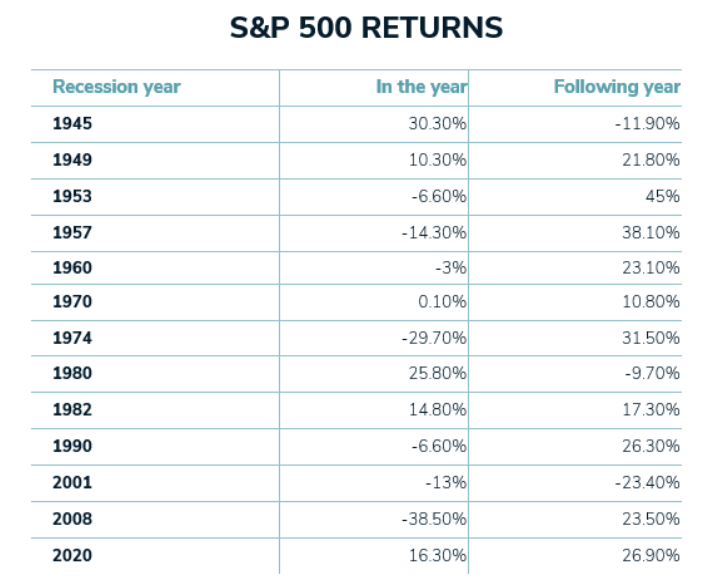
Task: Select the -23.40% following year cell
Action: coord(648,482)
